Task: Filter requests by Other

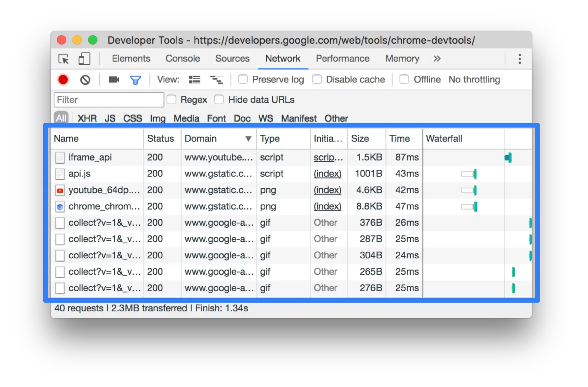Action: click(336, 118)
